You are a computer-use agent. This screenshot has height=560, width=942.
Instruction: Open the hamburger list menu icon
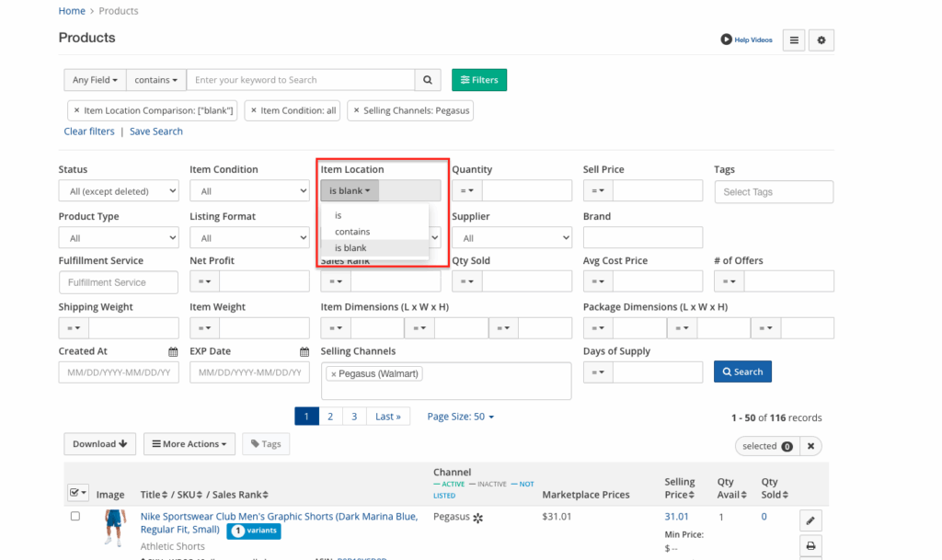(x=793, y=40)
